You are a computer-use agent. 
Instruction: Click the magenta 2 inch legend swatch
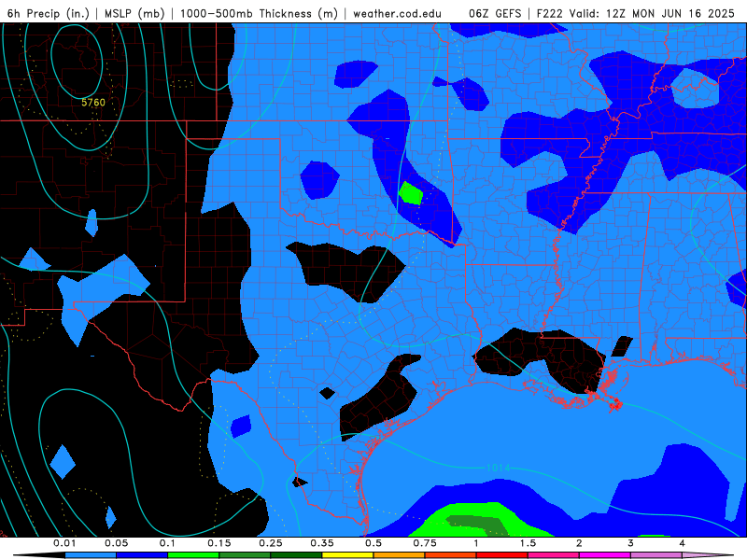coord(605,555)
